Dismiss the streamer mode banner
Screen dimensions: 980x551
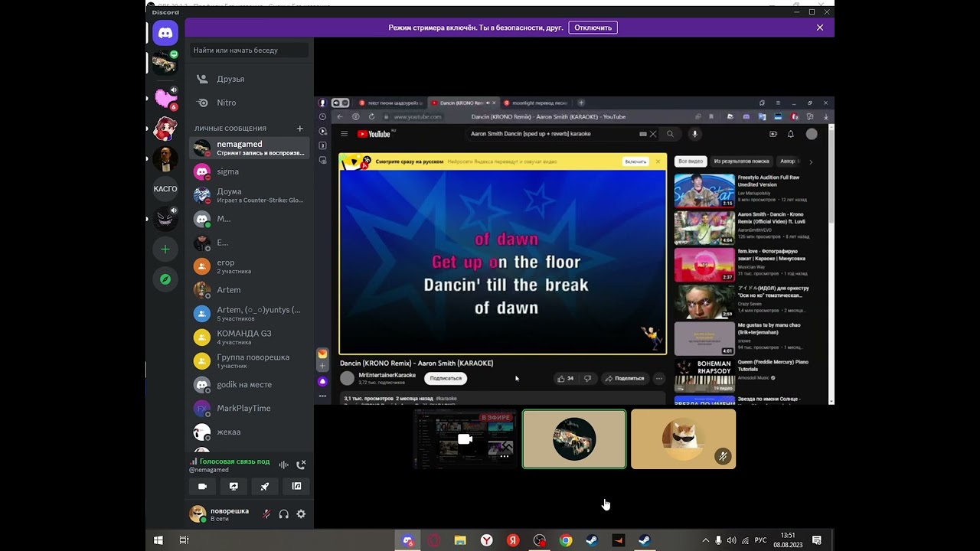pyautogui.click(x=820, y=28)
